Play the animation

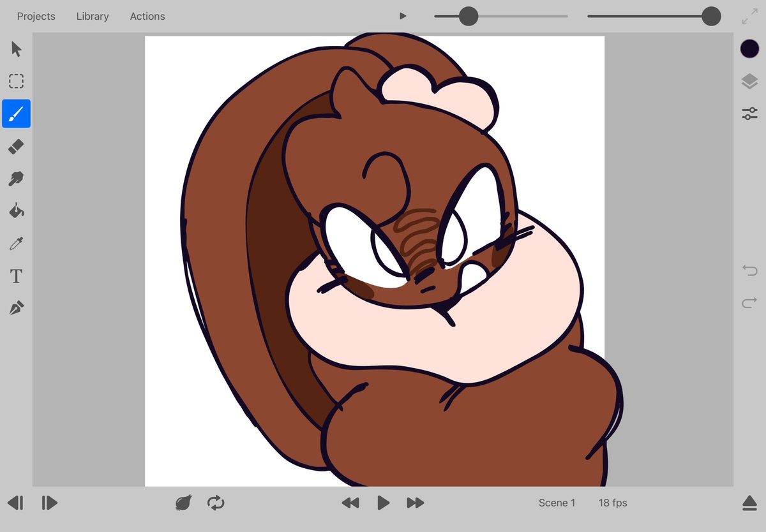pos(383,503)
